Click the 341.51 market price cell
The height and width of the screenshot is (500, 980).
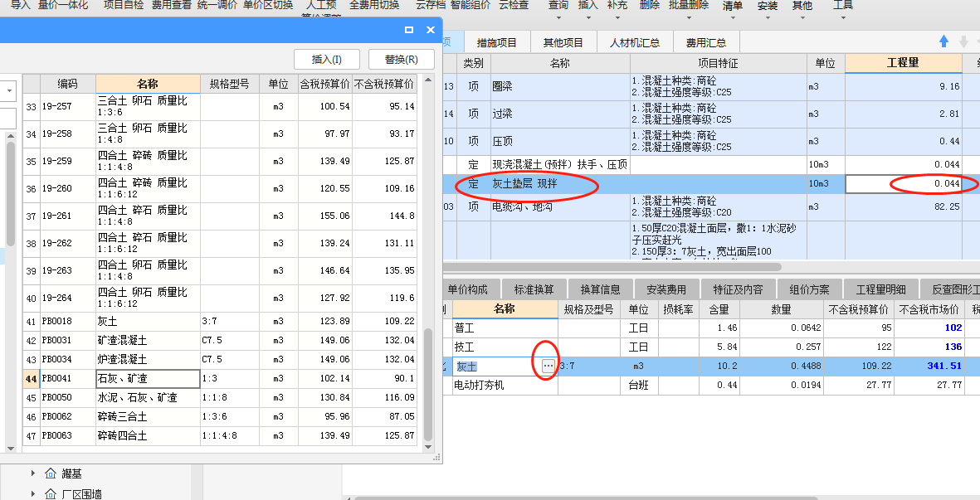point(929,366)
